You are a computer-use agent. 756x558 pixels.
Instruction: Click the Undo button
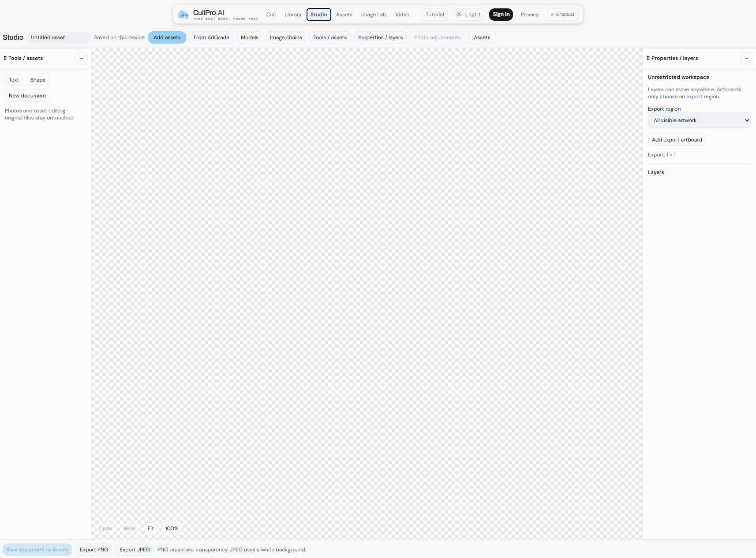click(x=106, y=528)
